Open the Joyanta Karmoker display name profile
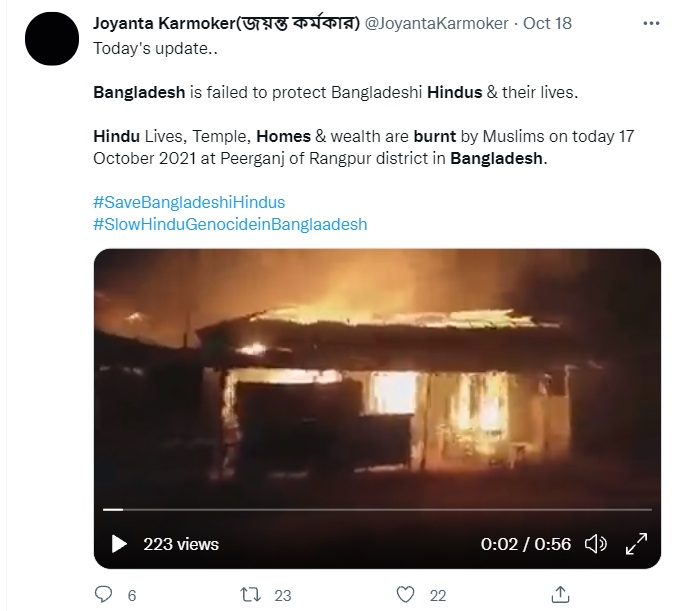Image resolution: width=677 pixels, height=611 pixels. pos(226,23)
